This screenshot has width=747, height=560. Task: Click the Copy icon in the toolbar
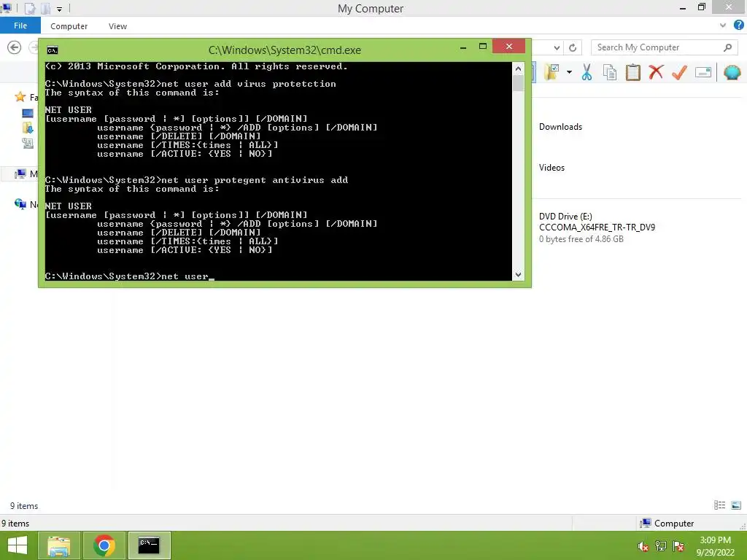pyautogui.click(x=609, y=72)
